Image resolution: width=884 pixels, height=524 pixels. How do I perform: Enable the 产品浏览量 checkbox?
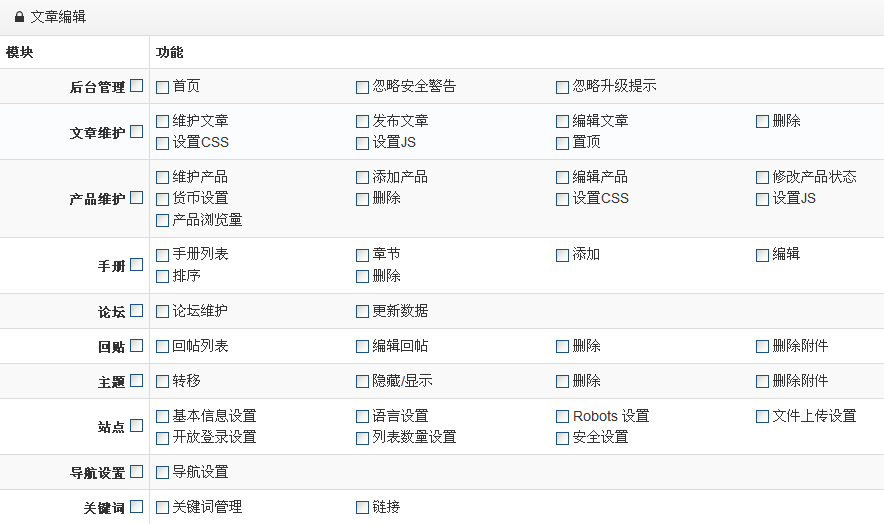pyautogui.click(x=163, y=220)
